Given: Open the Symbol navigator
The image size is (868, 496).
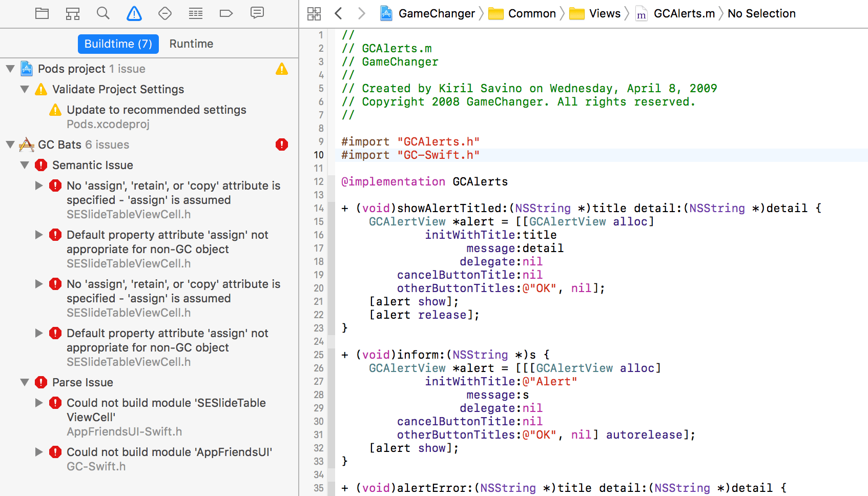Looking at the screenshot, I should point(73,14).
